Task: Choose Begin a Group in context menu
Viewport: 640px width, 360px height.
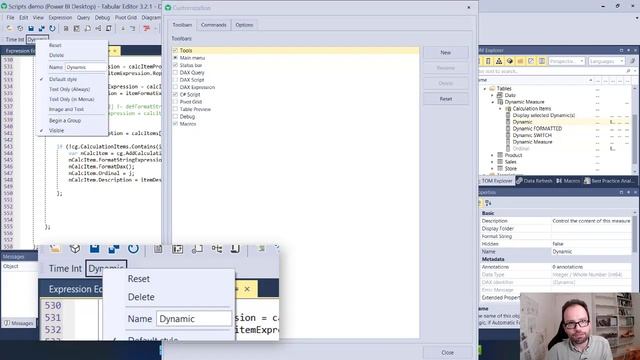Action: pos(65,120)
